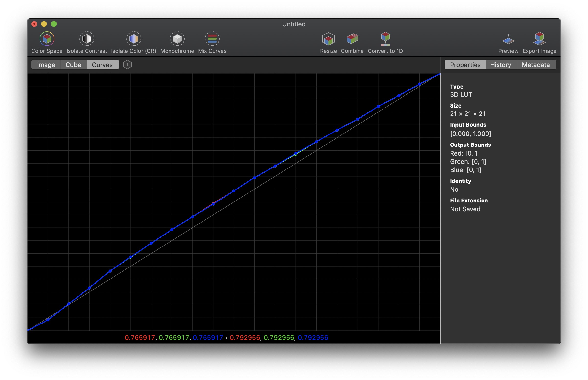
Task: Zoom the window with green button
Action: [54, 24]
